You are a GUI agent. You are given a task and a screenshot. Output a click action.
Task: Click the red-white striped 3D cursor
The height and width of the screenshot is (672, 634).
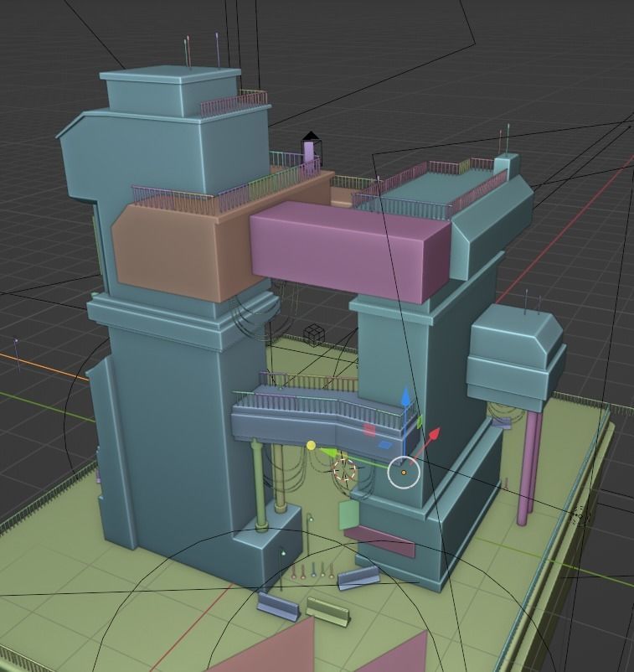344,470
